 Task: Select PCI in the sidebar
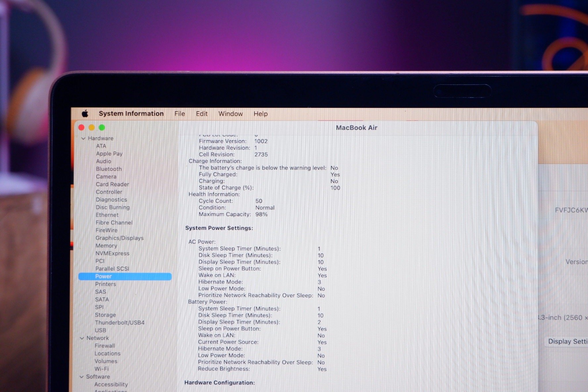100,261
